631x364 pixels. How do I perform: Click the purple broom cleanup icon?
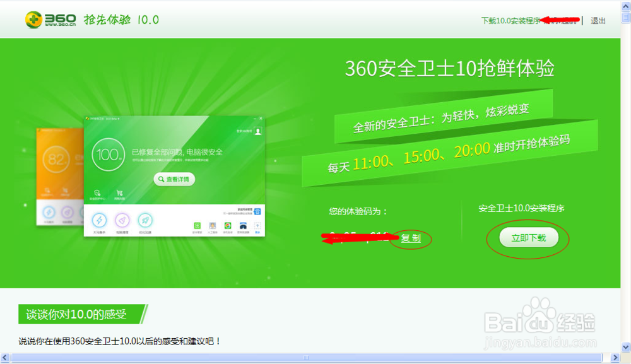(x=122, y=220)
